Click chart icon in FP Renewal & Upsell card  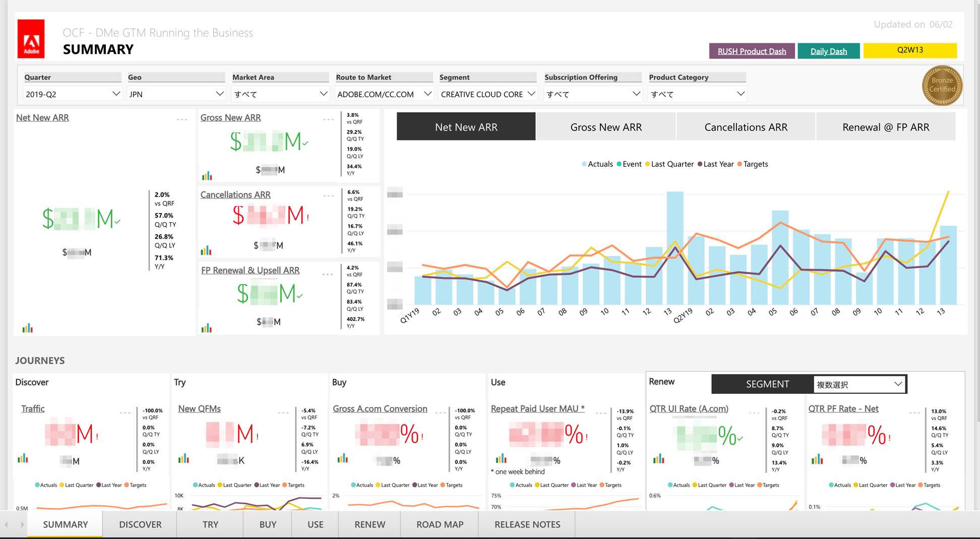[x=207, y=328]
